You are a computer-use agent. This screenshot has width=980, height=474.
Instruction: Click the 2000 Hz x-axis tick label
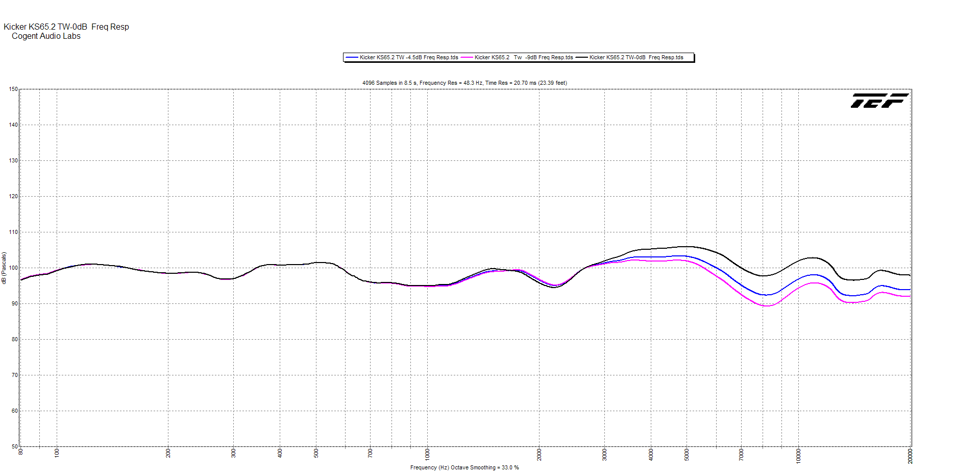point(540,454)
